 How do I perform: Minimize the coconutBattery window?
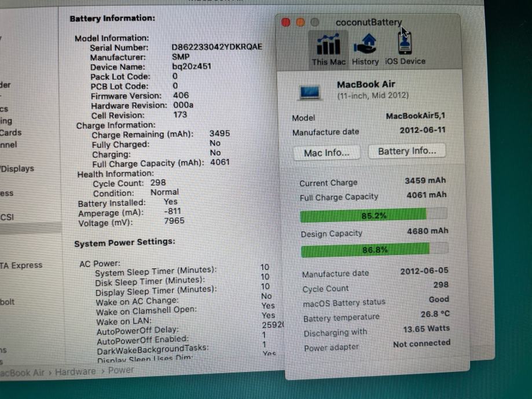(300, 23)
